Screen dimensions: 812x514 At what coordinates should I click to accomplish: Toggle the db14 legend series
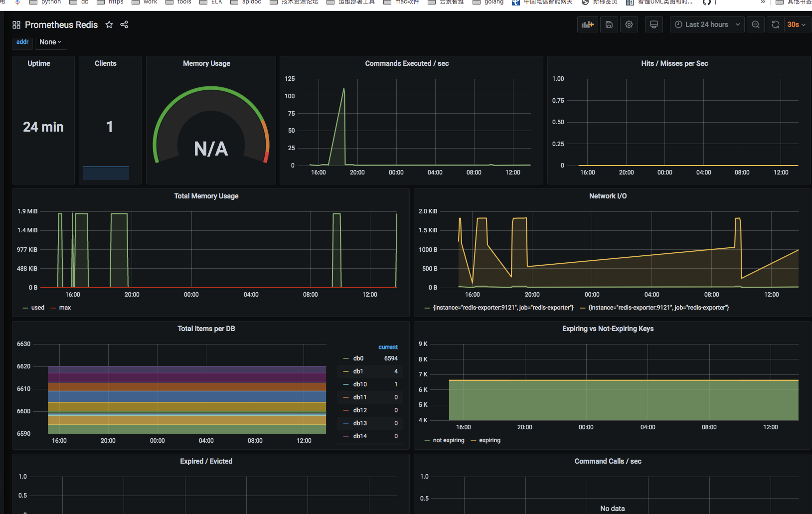click(x=360, y=436)
